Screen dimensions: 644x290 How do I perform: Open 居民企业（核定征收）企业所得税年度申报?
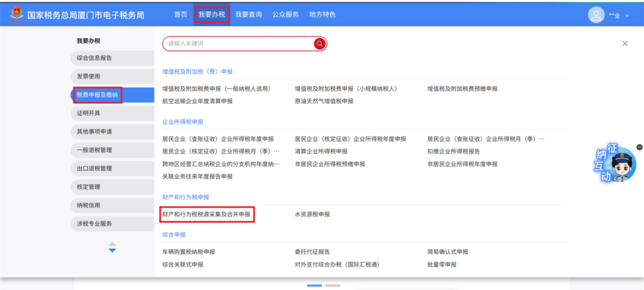coord(351,139)
